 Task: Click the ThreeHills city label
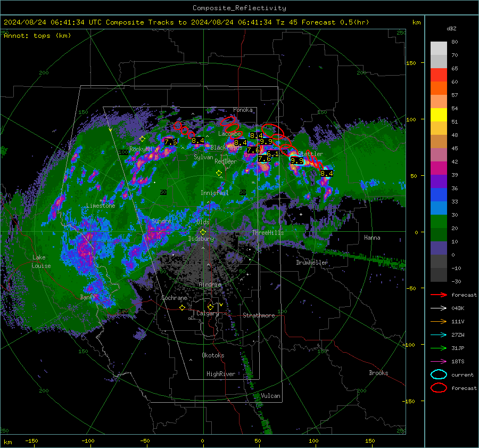click(x=268, y=233)
